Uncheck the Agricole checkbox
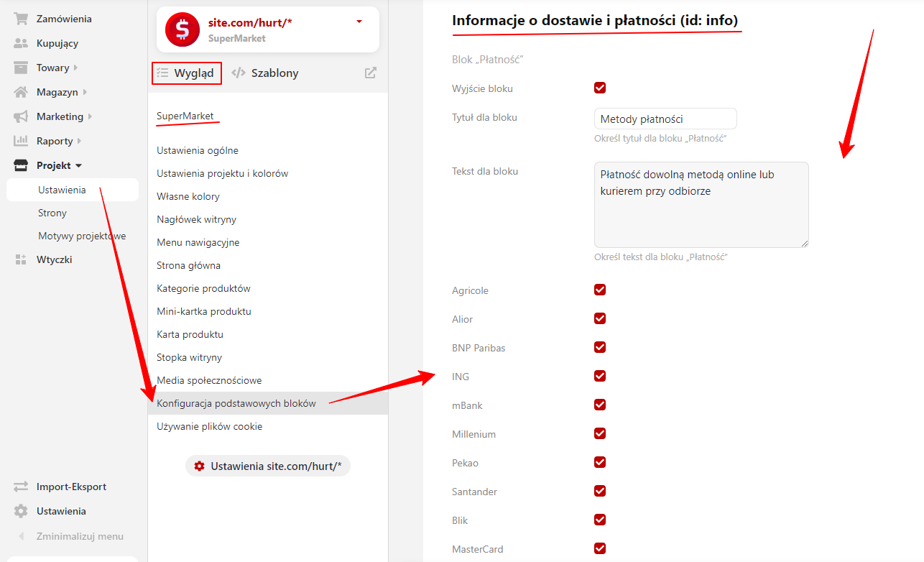 click(x=600, y=290)
